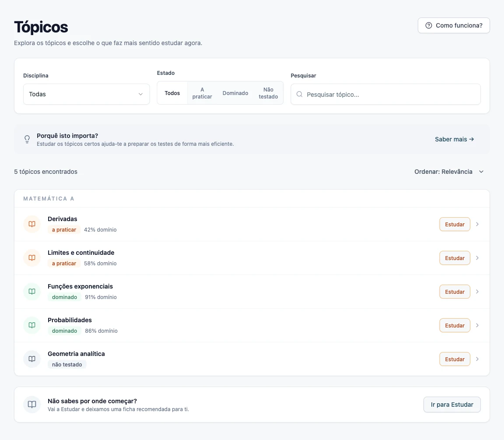Click the book icon in the 'Não sabes por onde começar?' card
The width and height of the screenshot is (504, 440).
(x=32, y=405)
